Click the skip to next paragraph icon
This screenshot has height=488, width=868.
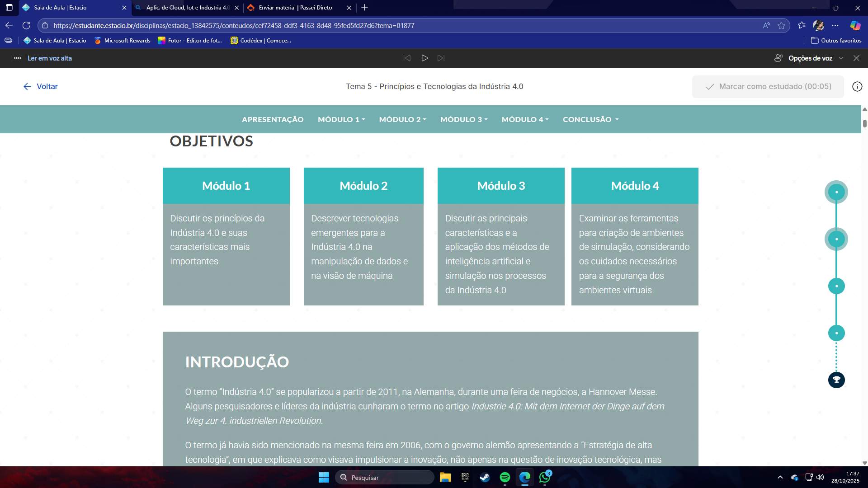click(441, 58)
